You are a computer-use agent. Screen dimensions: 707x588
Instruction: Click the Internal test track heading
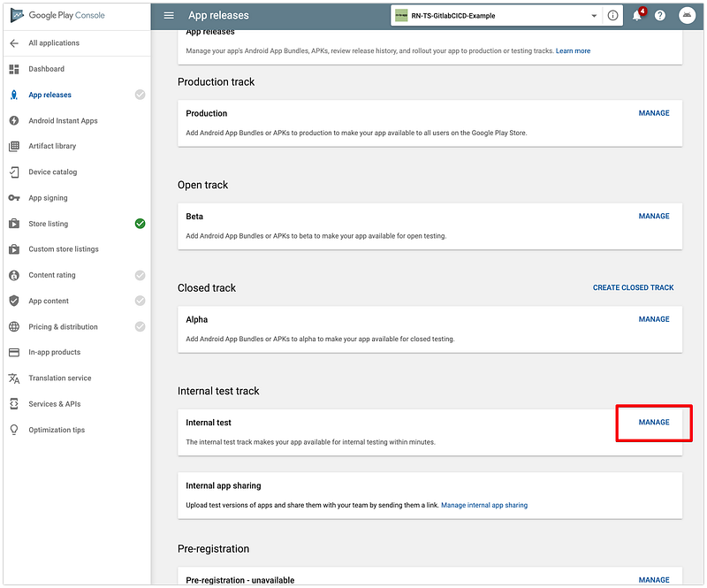tap(218, 391)
